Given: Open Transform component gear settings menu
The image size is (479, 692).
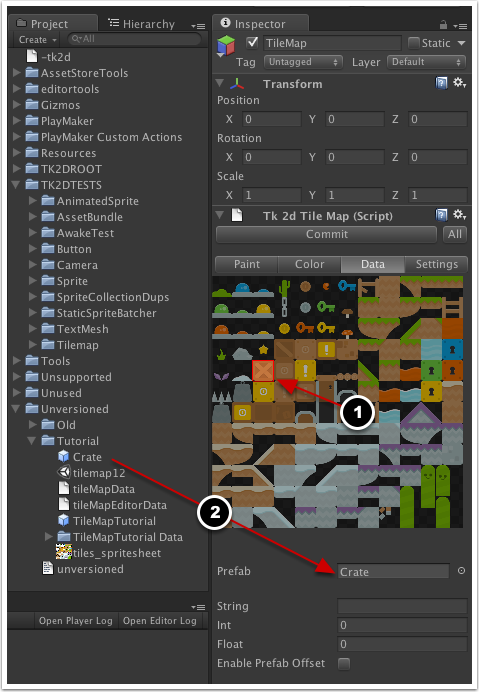Looking at the screenshot, I should point(459,83).
